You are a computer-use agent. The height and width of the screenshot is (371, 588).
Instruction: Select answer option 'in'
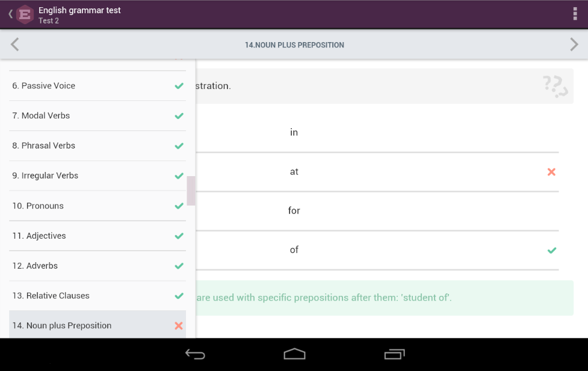pos(294,132)
